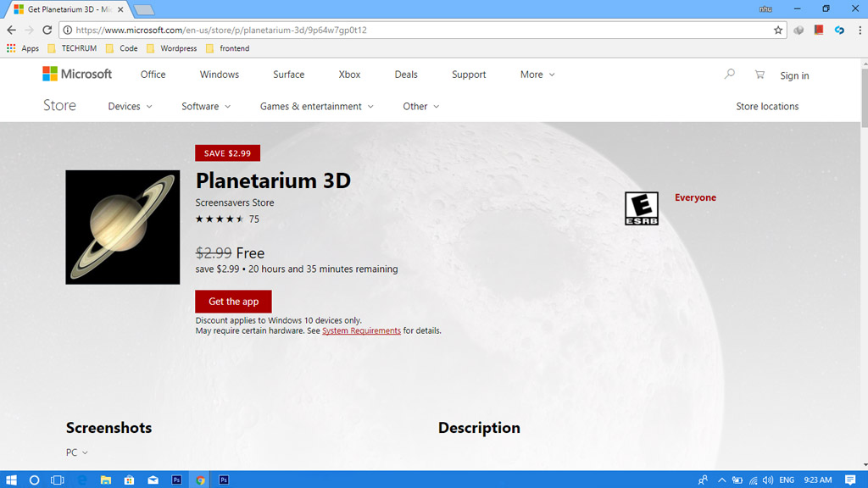Open the Office menu item
This screenshot has height=488, width=868.
click(153, 75)
